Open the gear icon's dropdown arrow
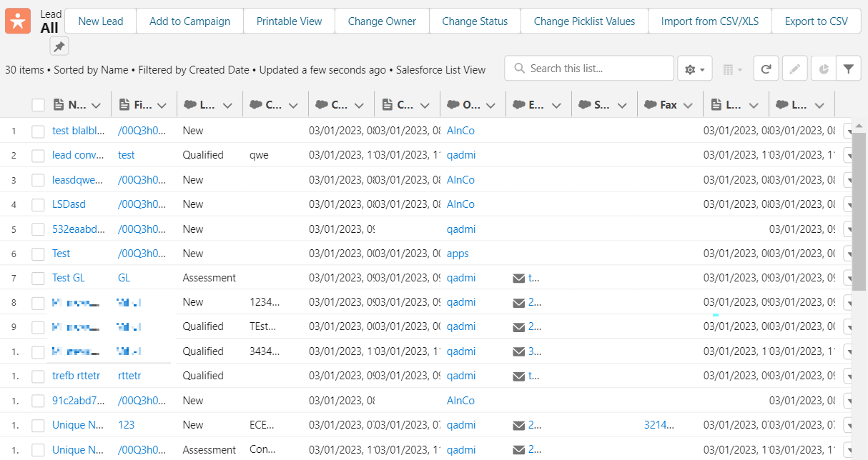This screenshot has width=868, height=460. (701, 68)
